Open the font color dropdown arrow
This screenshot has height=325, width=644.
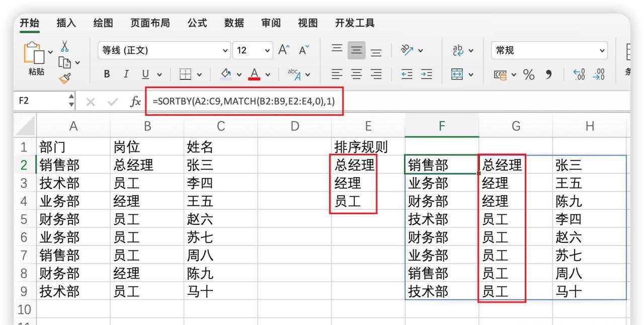(x=269, y=76)
